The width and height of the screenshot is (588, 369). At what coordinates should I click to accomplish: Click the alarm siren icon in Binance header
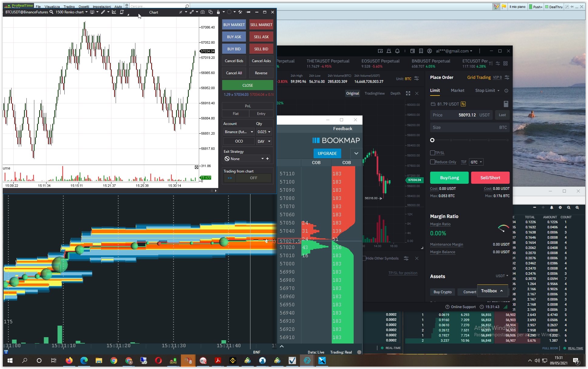pyautogui.click(x=389, y=51)
